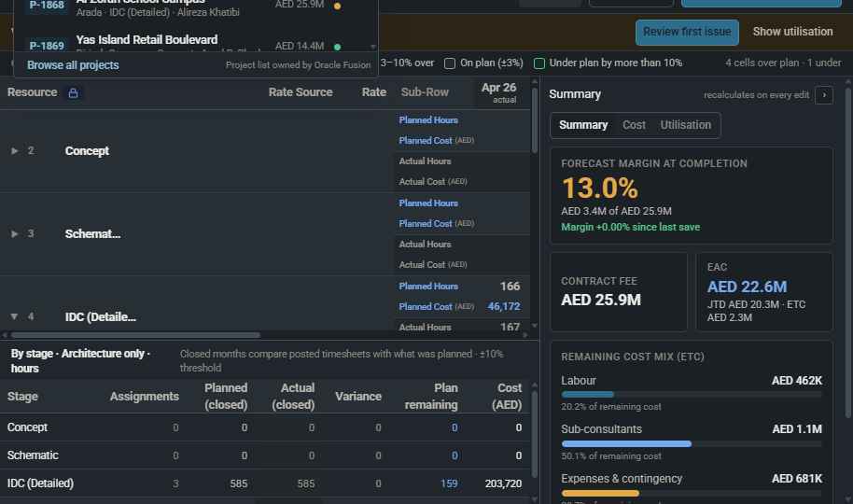Click the grid scroll-up arrow above Apr 26
853x504 pixels.
click(534, 81)
